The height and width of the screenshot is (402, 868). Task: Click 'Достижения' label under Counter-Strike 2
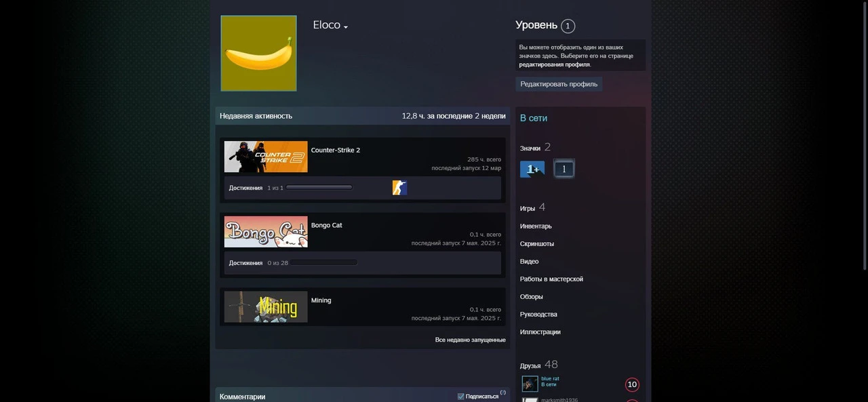tap(245, 188)
